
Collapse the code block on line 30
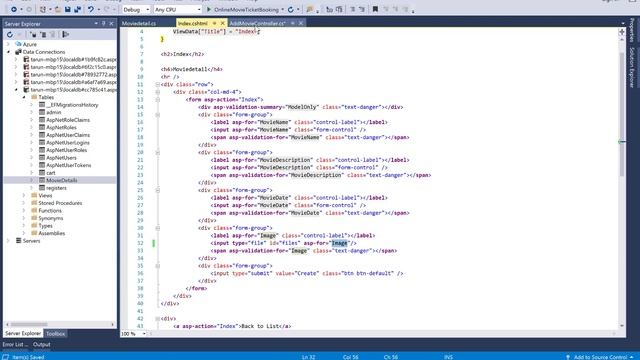(x=158, y=228)
